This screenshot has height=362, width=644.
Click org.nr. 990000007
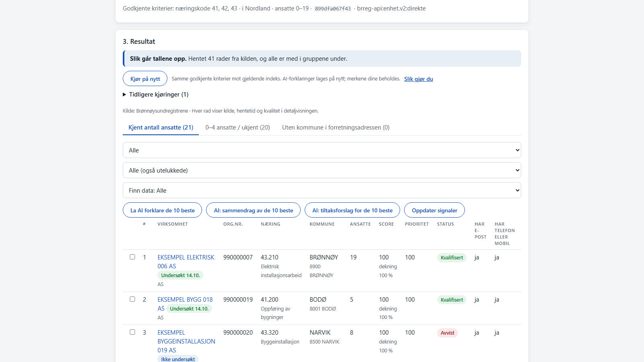pos(238,257)
